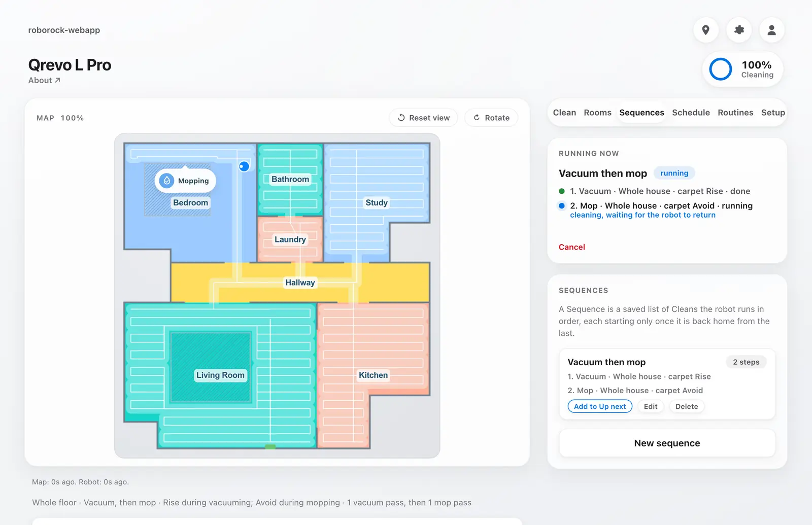Select the Bedroom on the map
812x525 pixels.
190,202
